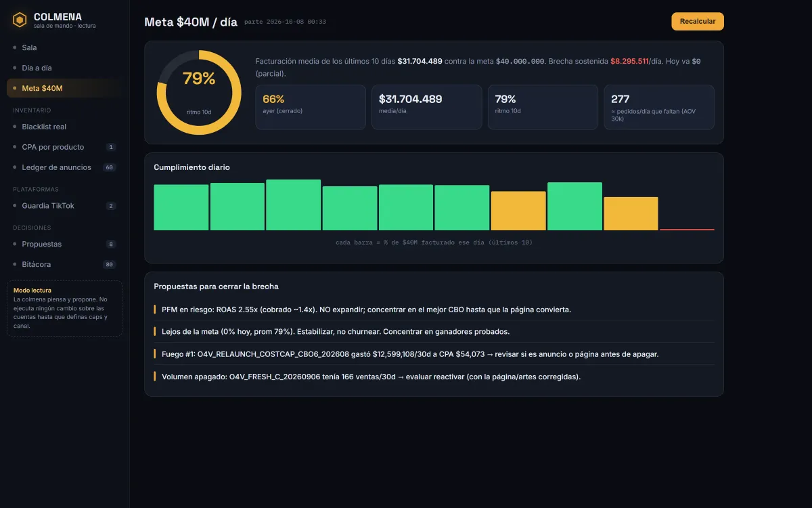The width and height of the screenshot is (812, 508).
Task: Click the badge 80 next to Bitácora
Action: coord(110,264)
